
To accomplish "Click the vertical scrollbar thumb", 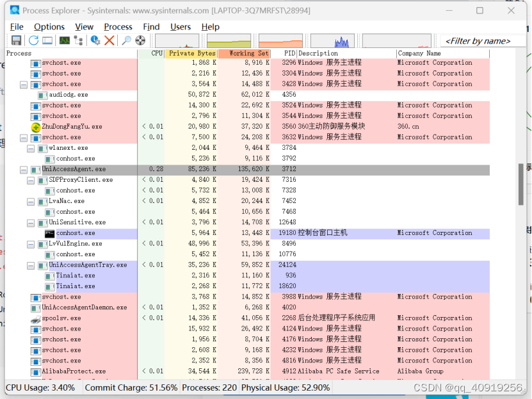I will (521, 184).
